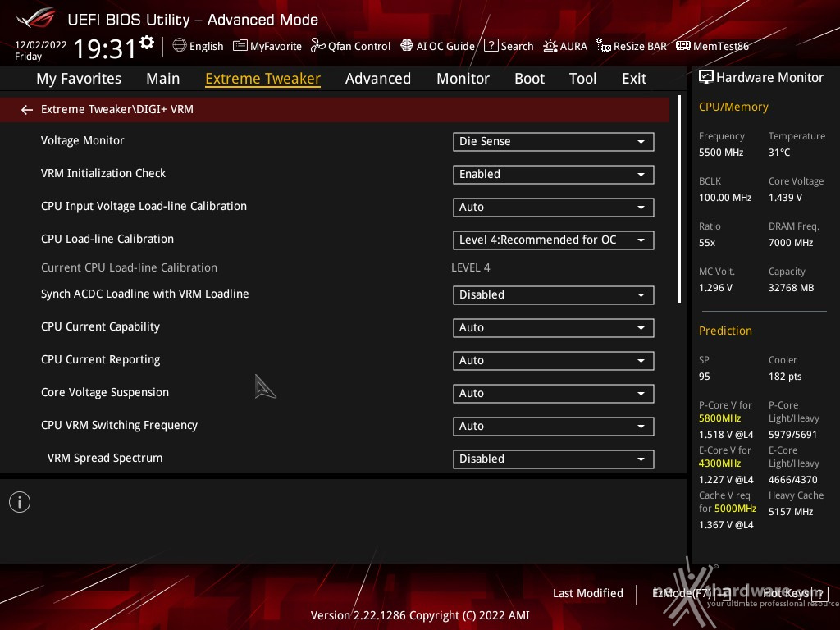This screenshot has height=630, width=840.
Task: Open the Exit tab
Action: pos(634,79)
